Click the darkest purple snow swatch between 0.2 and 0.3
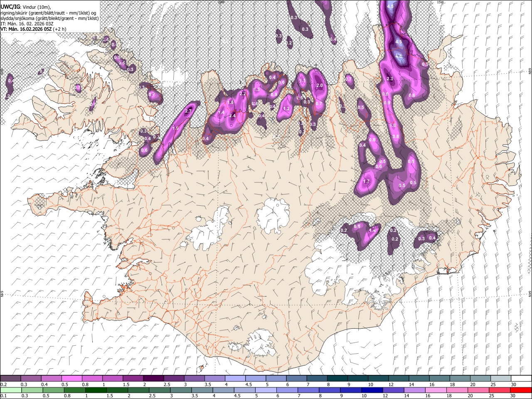The image size is (532, 399). 10,379
